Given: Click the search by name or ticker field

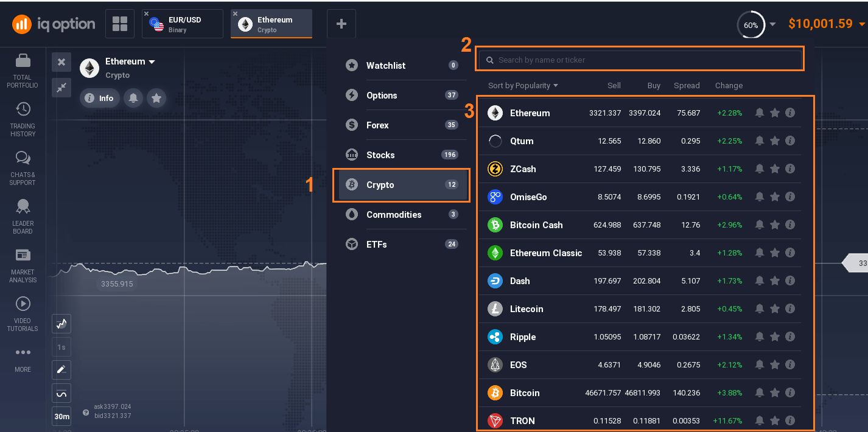Looking at the screenshot, I should [639, 60].
